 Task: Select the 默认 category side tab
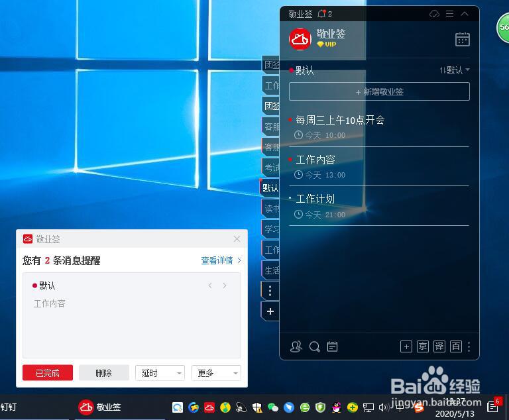coord(270,187)
